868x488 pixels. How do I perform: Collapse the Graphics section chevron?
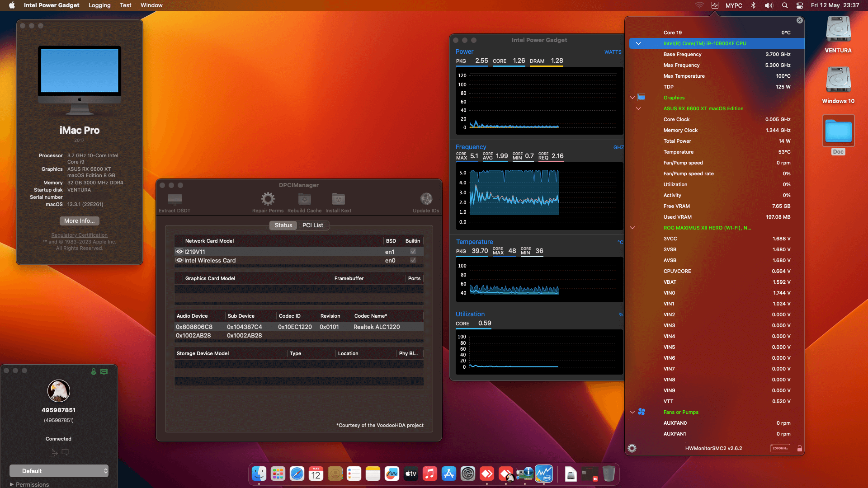(x=632, y=98)
